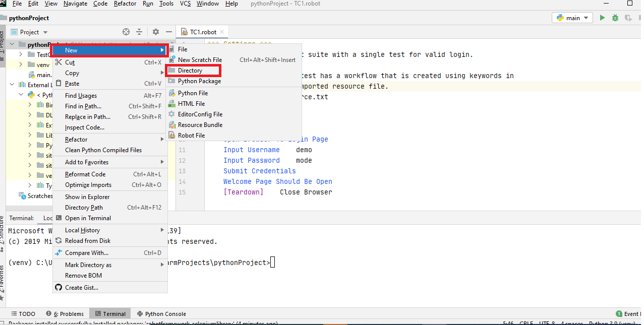Select Reformat Code in context menu
This screenshot has width=644, height=325.
click(109, 174)
